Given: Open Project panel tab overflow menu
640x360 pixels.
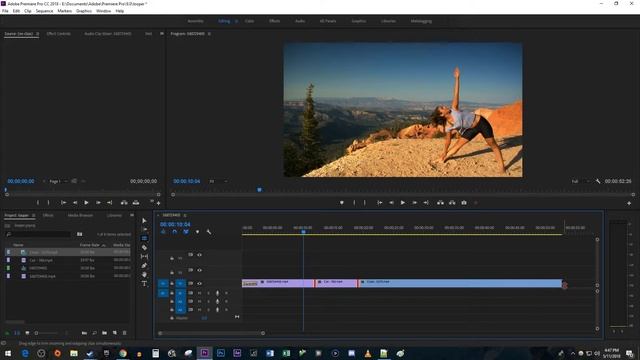Looking at the screenshot, I should pos(132,215).
